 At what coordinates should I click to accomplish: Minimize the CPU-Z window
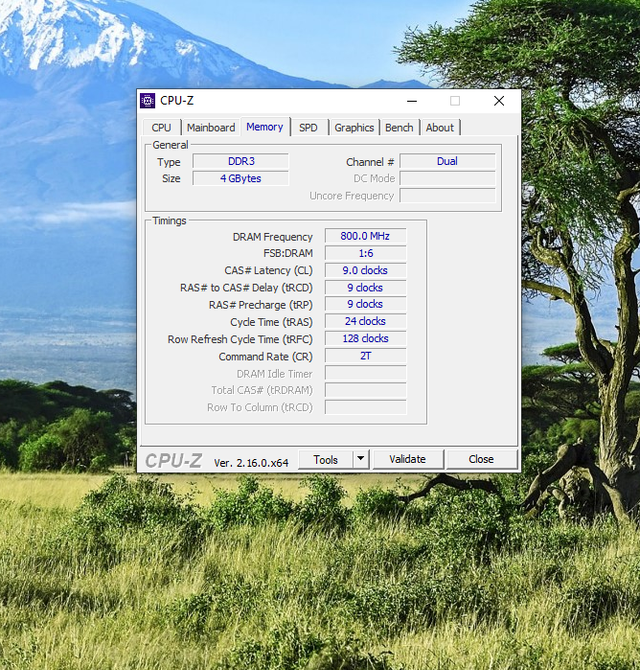[411, 100]
